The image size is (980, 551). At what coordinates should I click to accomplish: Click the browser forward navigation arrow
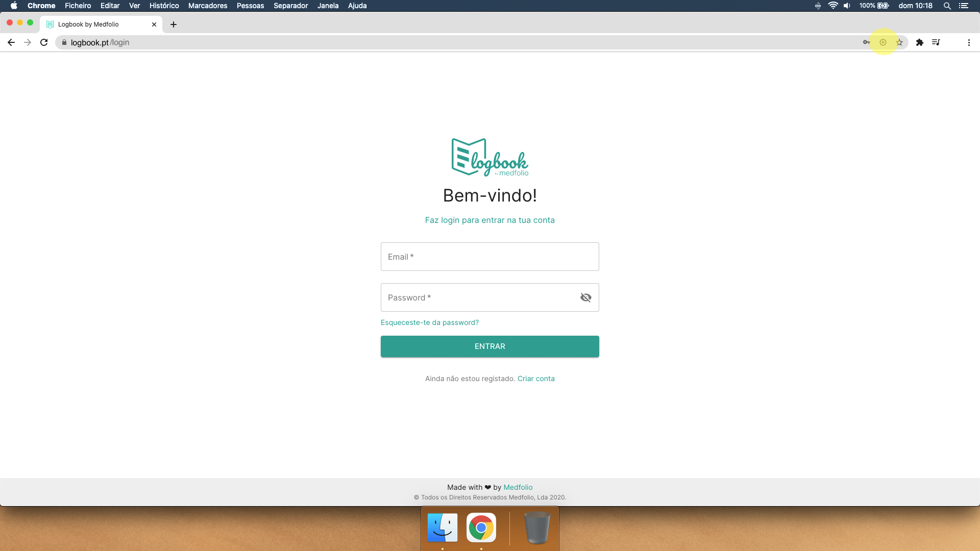27,42
